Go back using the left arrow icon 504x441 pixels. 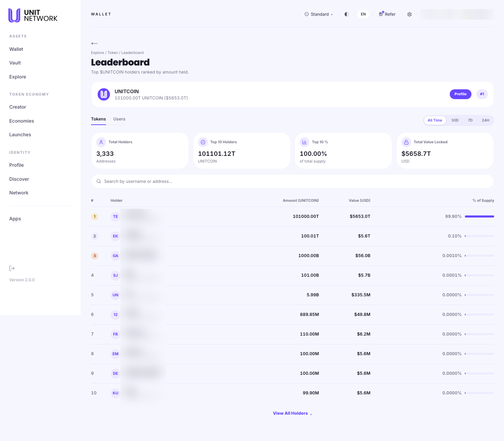pos(94,43)
